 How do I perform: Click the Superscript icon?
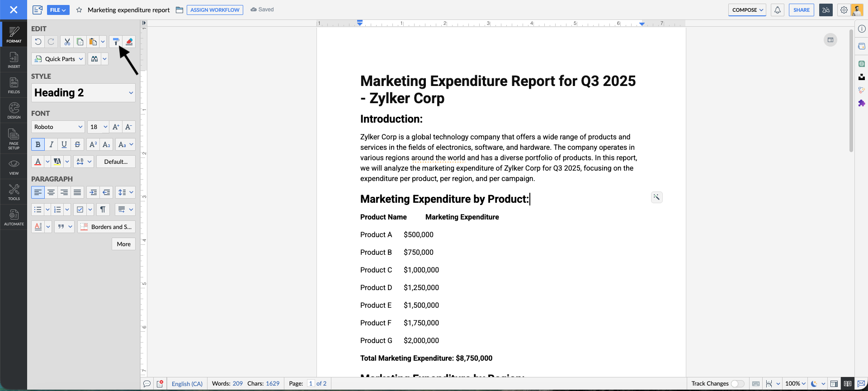93,144
